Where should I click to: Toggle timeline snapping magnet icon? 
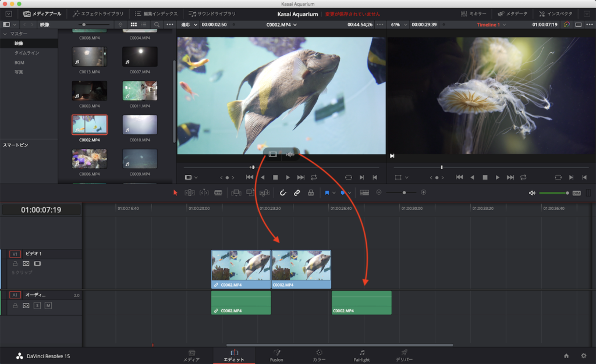point(283,192)
